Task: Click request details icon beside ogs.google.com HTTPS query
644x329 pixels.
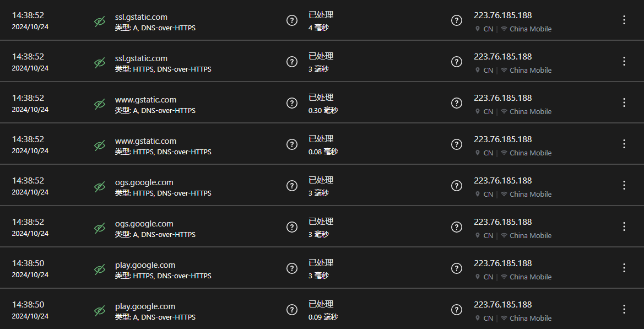Action: click(292, 186)
